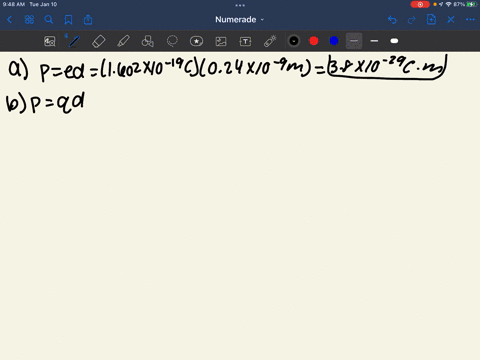
Task: Go back with the left chevron
Action: [x=9, y=20]
